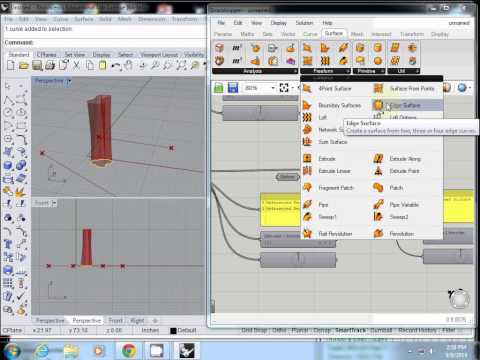Open Google Chrome from taskbar
Viewport: 480px width, 360px height.
coord(129,350)
